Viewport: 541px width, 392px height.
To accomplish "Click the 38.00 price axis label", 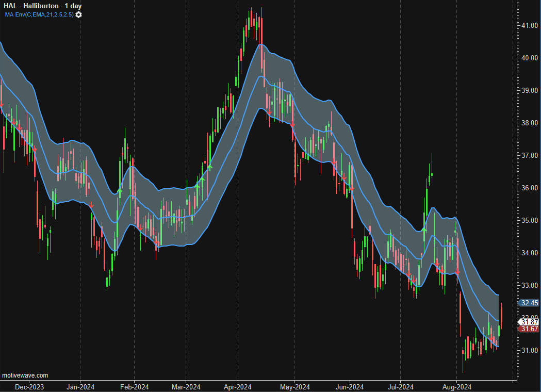I will tap(530, 123).
